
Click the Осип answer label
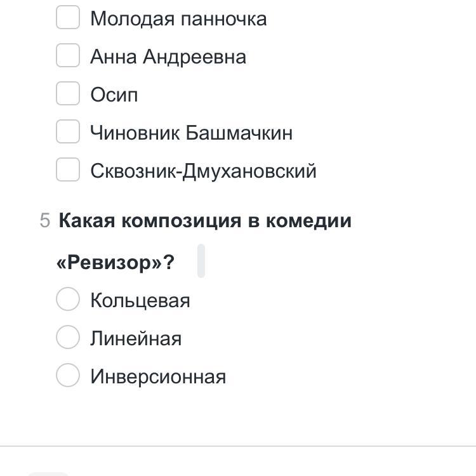tap(114, 95)
